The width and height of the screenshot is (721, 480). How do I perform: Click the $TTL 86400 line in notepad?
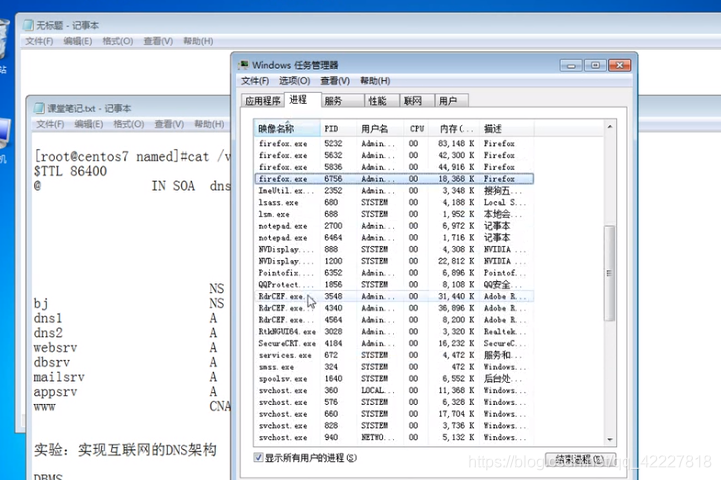tap(70, 171)
